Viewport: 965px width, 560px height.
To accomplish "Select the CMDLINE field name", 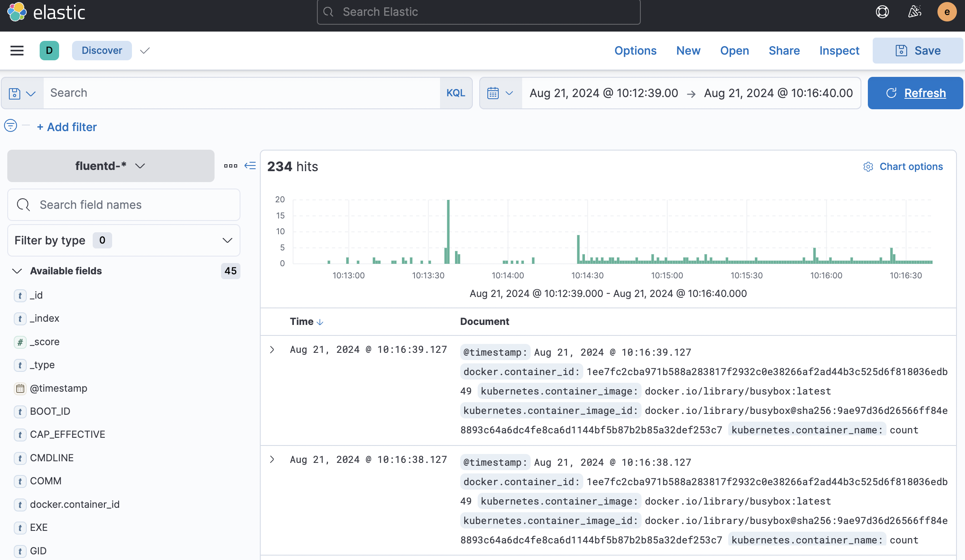I will (52, 458).
